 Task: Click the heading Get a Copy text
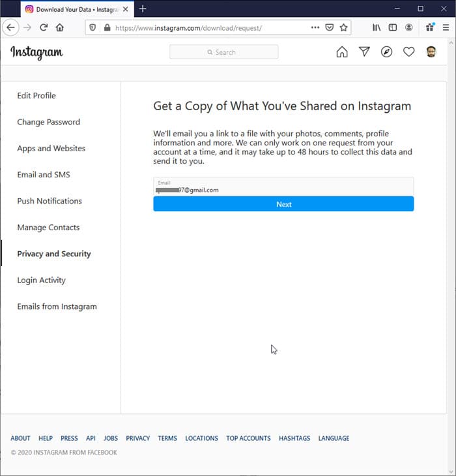click(282, 106)
